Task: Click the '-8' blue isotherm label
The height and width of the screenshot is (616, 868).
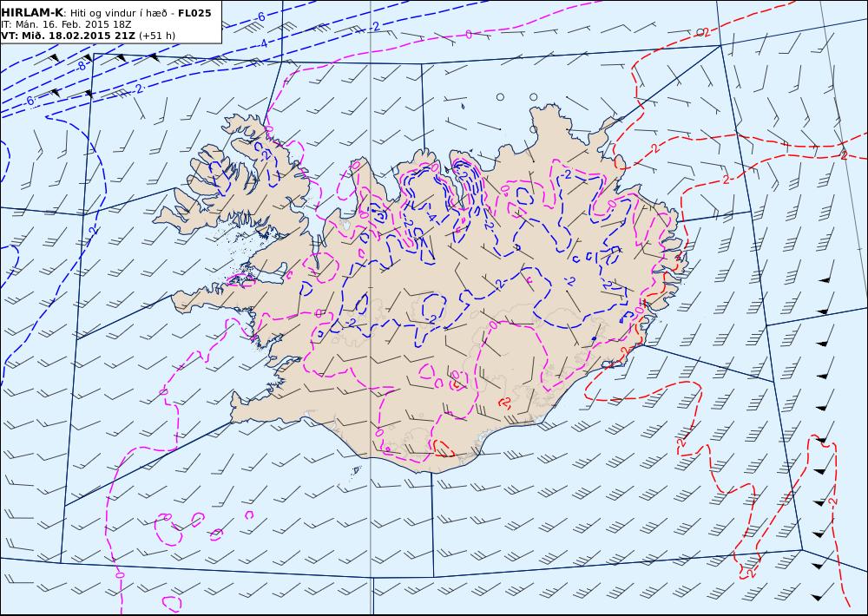Action: [82, 66]
